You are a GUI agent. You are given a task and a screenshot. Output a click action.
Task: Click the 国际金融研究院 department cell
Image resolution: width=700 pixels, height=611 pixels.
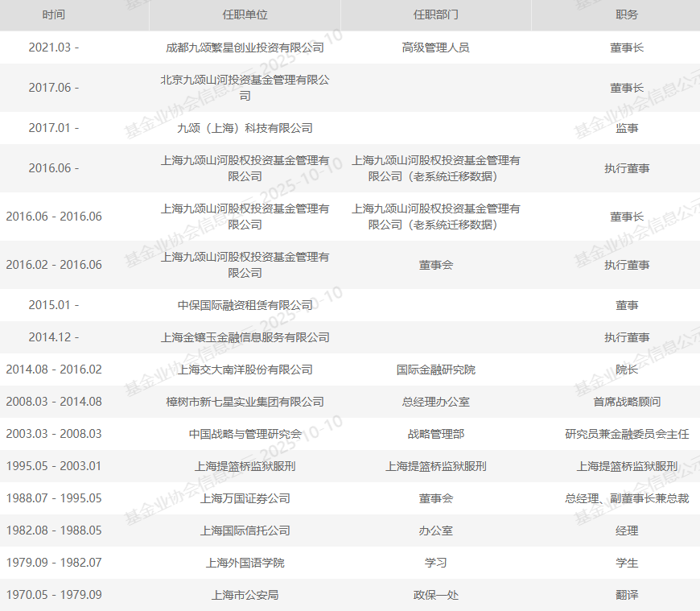[435, 369]
